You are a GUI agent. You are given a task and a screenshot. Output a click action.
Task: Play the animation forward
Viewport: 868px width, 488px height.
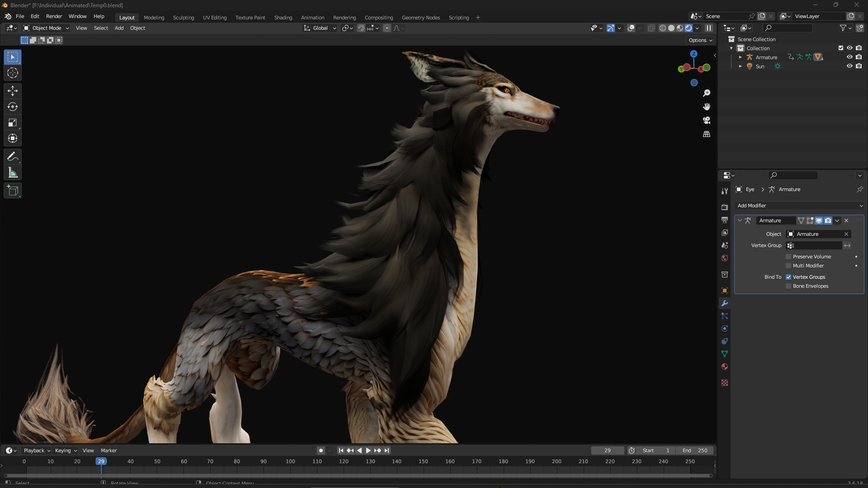click(x=368, y=450)
